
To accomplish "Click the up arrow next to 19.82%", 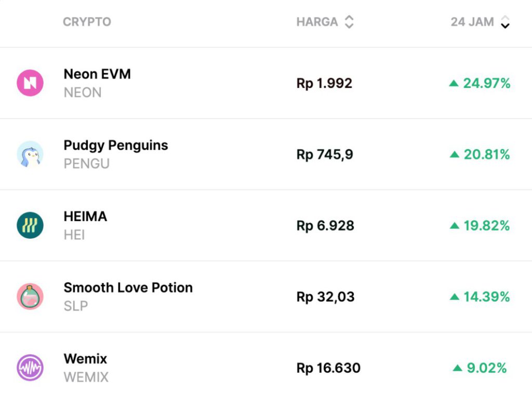I will click(x=455, y=226).
